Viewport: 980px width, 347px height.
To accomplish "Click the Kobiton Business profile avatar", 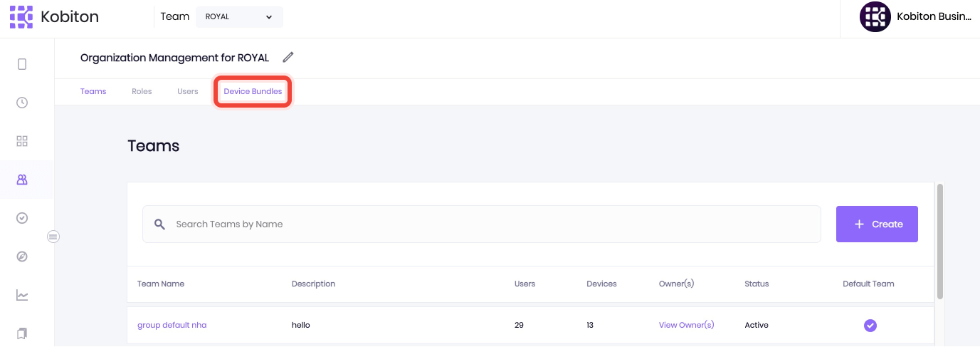I will [875, 17].
